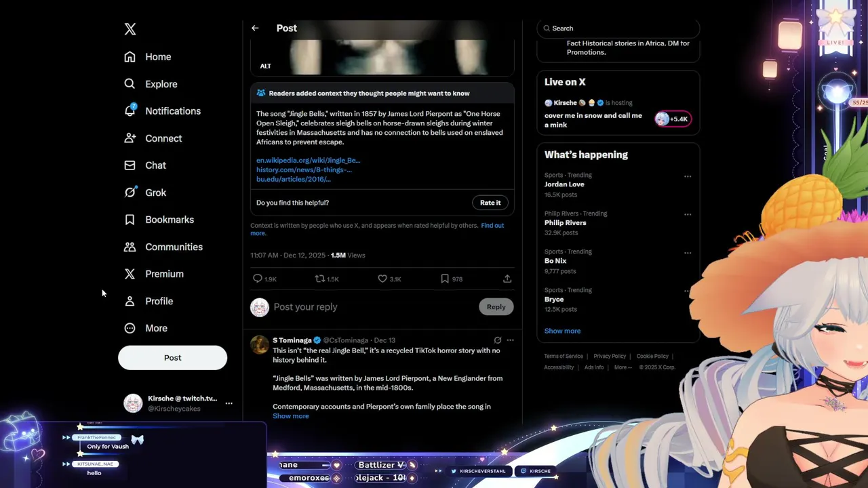868x488 pixels.
Task: Expand trends with Show more
Action: (x=562, y=331)
